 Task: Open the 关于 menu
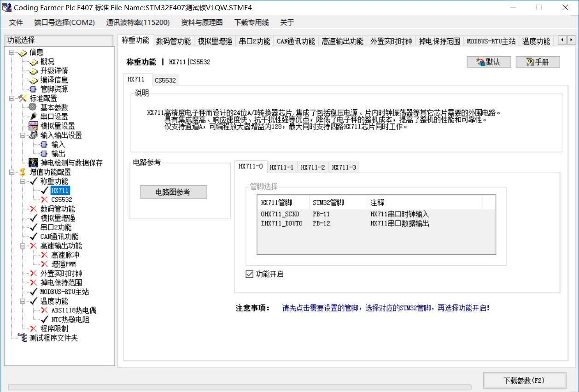tap(287, 22)
